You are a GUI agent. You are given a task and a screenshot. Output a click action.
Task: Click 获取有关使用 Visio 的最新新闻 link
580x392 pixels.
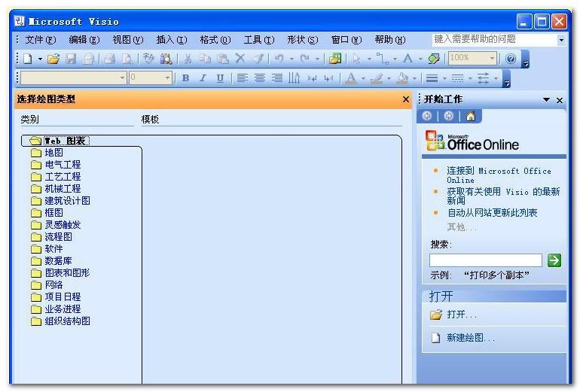tap(503, 196)
